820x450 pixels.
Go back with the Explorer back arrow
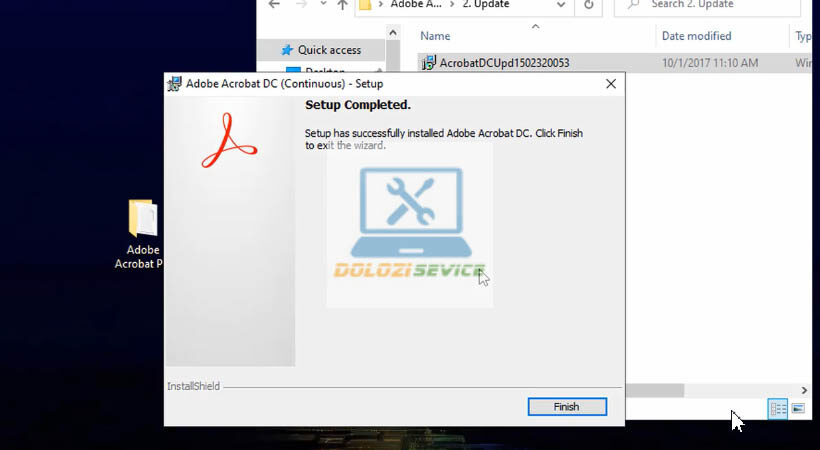[275, 5]
